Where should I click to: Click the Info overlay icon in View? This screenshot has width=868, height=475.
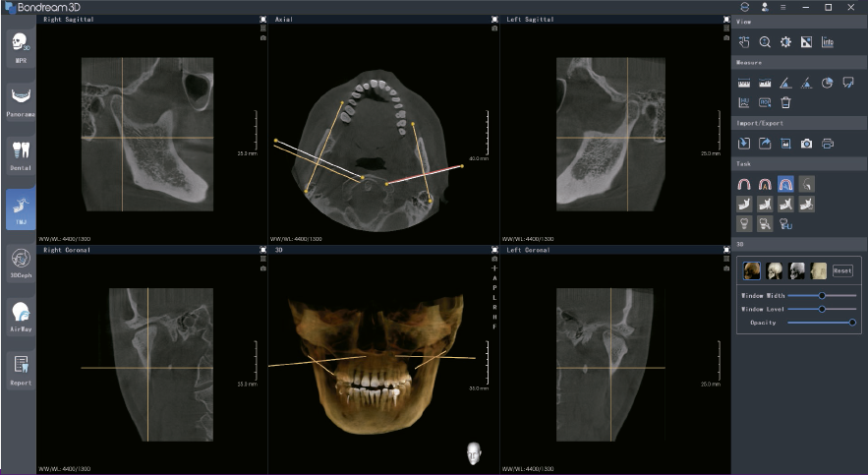(x=827, y=41)
